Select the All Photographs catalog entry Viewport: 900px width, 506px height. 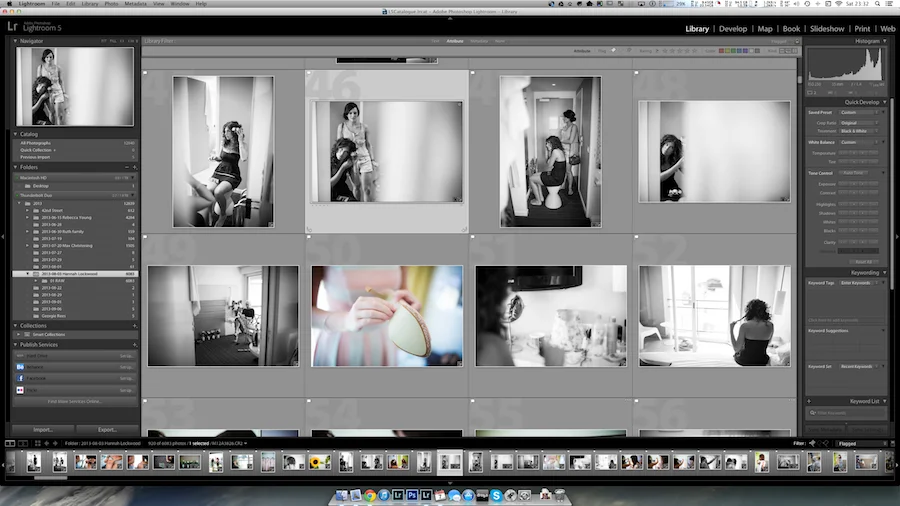pyautogui.click(x=75, y=143)
